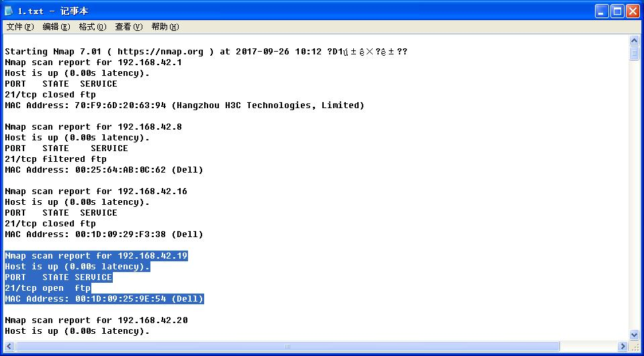Click 'Nmap scan report for 192.168.42.16'

96,191
